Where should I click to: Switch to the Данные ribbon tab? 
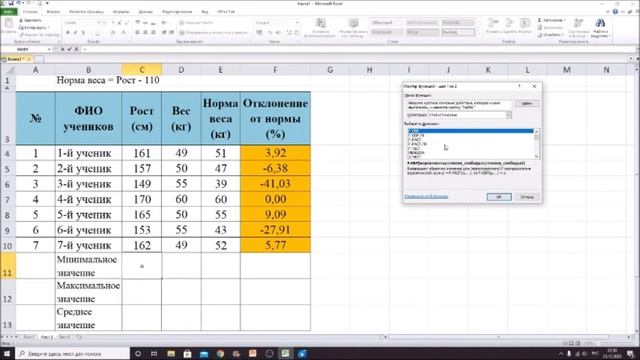click(x=146, y=12)
